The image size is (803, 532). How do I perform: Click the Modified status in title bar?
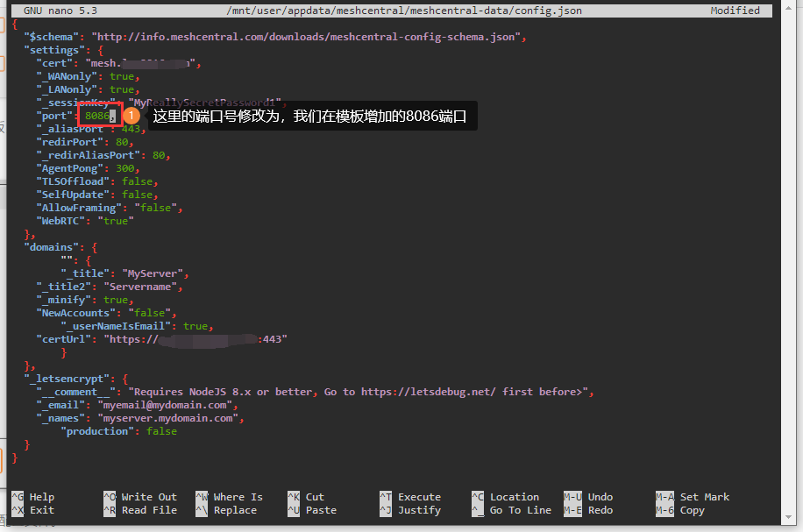(735, 11)
